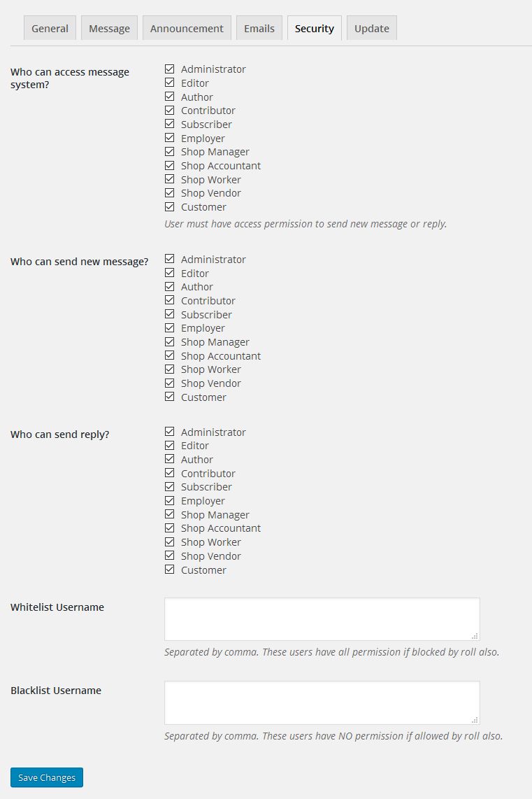532x799 pixels.
Task: Disable Employer from sending new messages
Action: [169, 327]
